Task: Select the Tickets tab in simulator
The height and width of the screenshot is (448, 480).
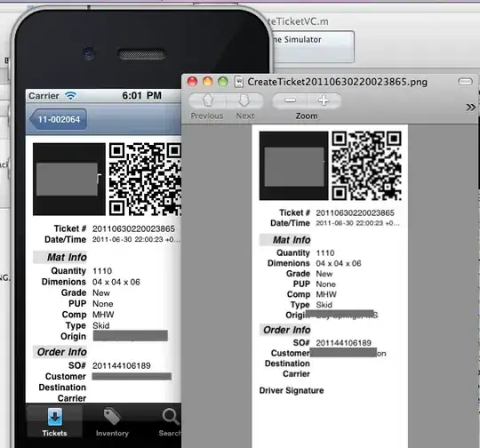Action: point(55,421)
